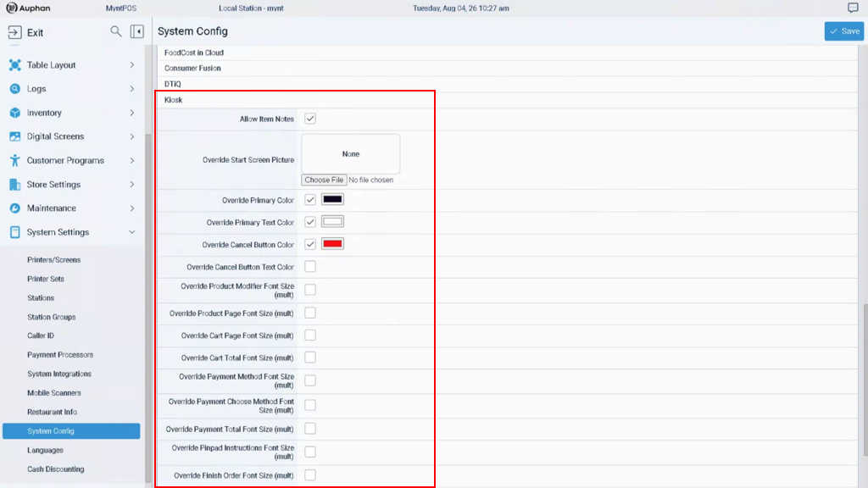Expand Store Settings chevron

(x=131, y=184)
